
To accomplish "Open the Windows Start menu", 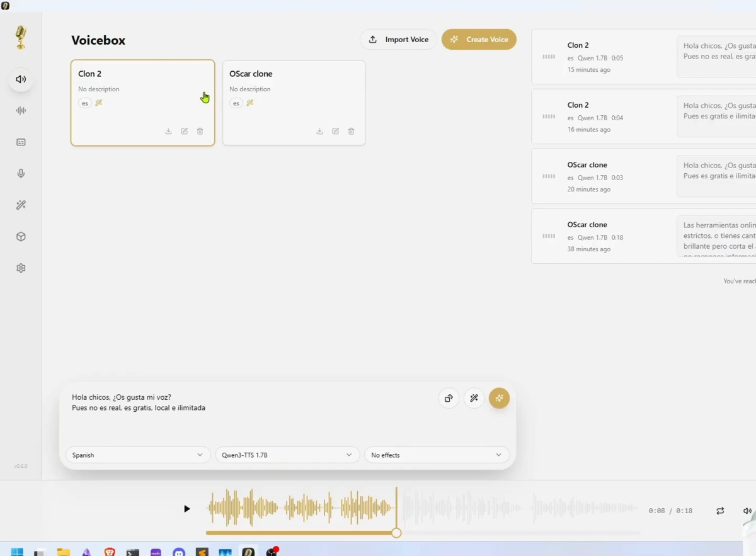I will [17, 552].
